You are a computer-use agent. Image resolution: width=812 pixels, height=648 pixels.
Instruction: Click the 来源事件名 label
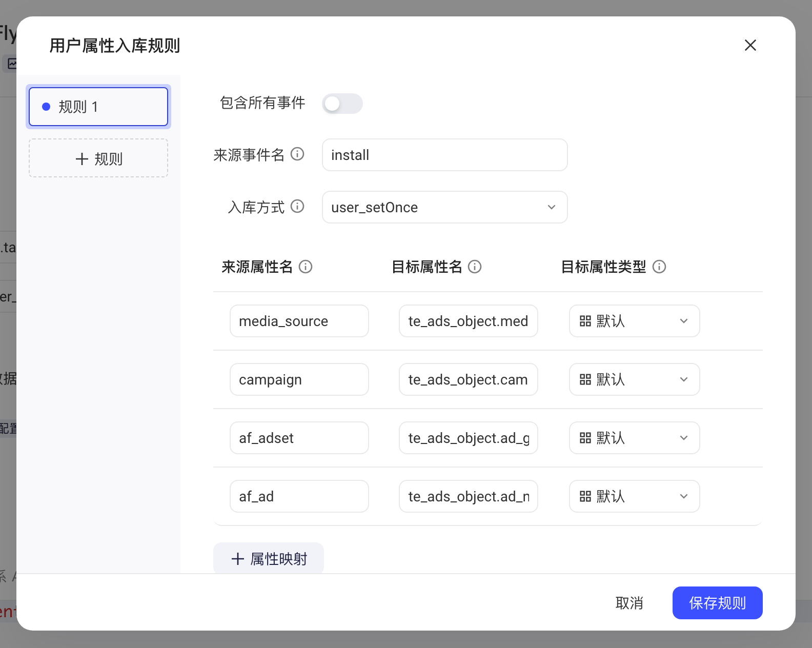coord(249,155)
